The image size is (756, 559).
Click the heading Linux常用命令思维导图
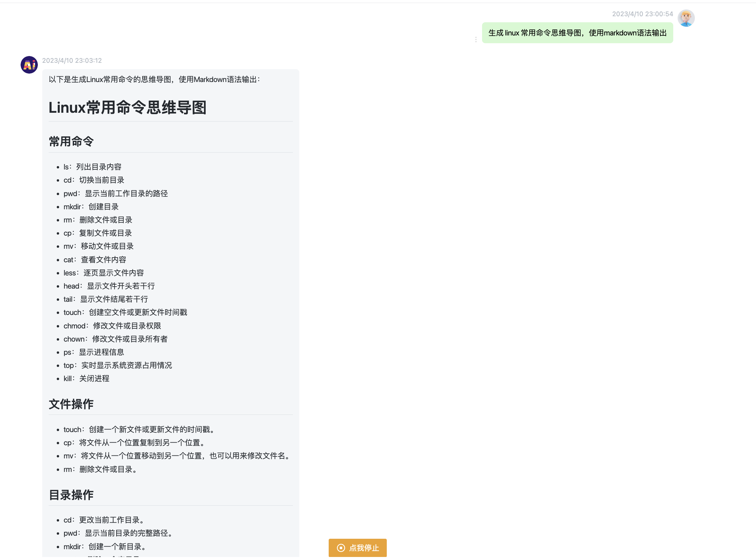tap(127, 108)
